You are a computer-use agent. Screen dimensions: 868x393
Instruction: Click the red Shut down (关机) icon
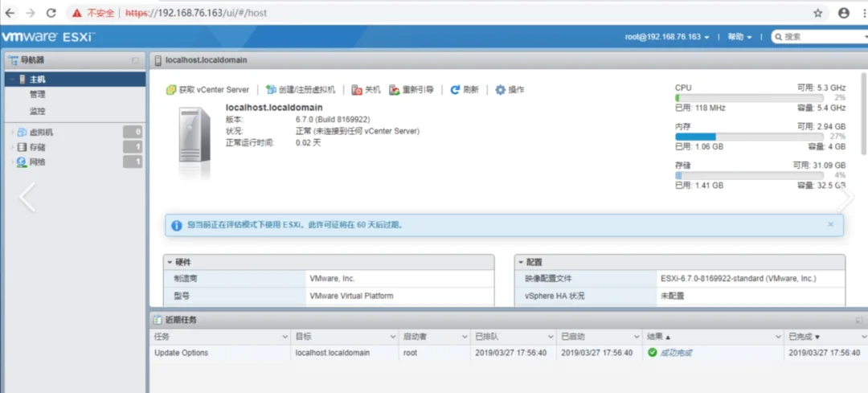click(357, 90)
